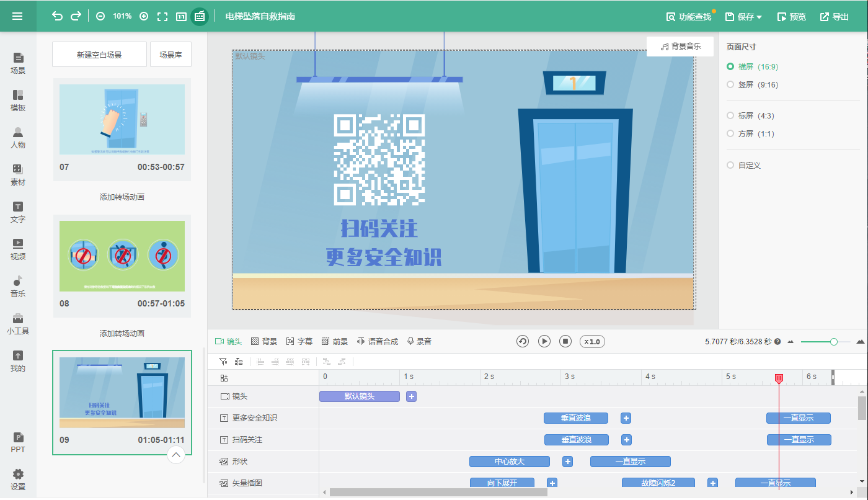Stop timeline playback
This screenshot has height=500, width=868.
565,341
